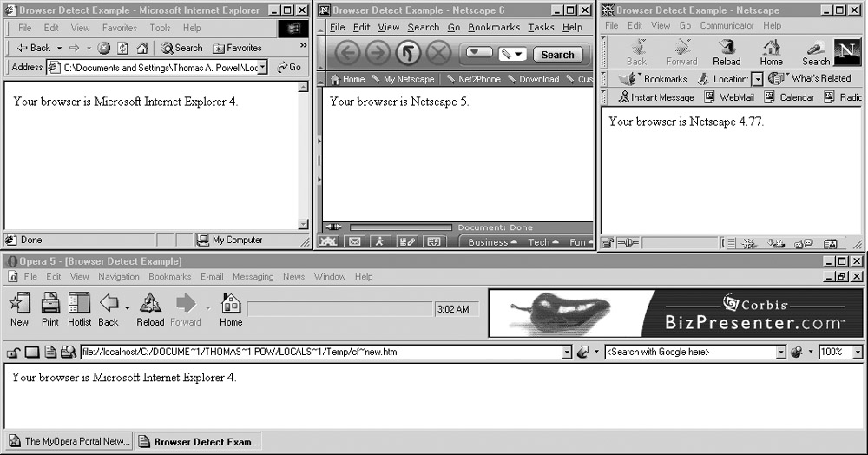Toggle the image loading icon beside Opera's padlock
The height and width of the screenshot is (455, 868).
tap(31, 353)
